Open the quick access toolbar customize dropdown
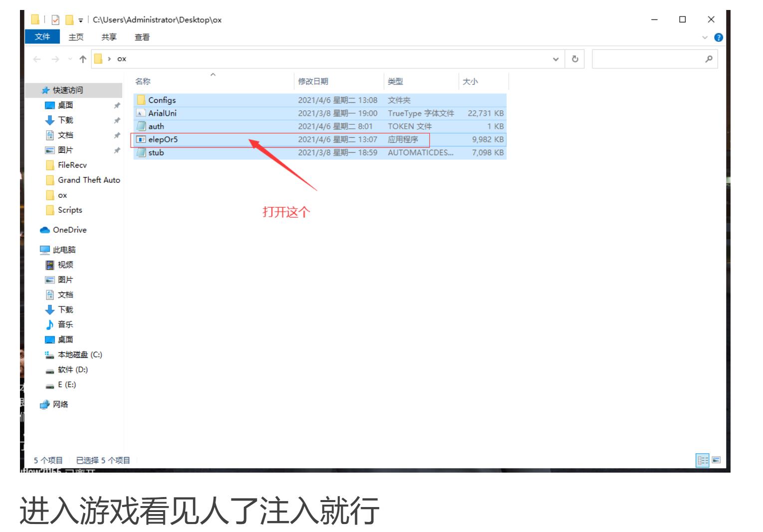Screen dimensions: 763x532 pos(81,20)
